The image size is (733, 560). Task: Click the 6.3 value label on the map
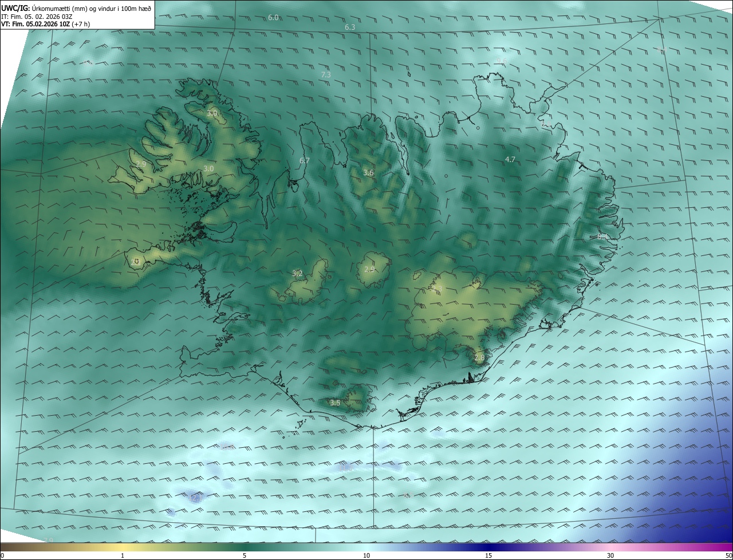pos(350,27)
